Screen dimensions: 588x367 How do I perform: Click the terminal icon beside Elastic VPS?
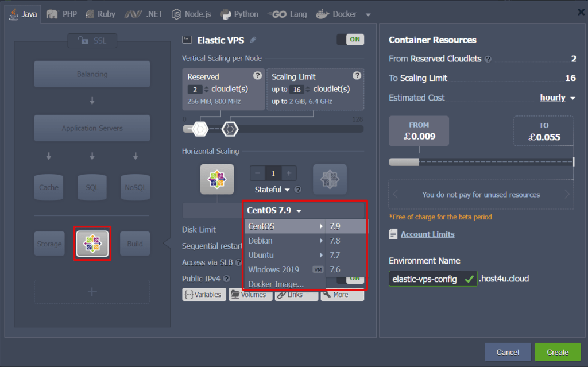pyautogui.click(x=187, y=40)
